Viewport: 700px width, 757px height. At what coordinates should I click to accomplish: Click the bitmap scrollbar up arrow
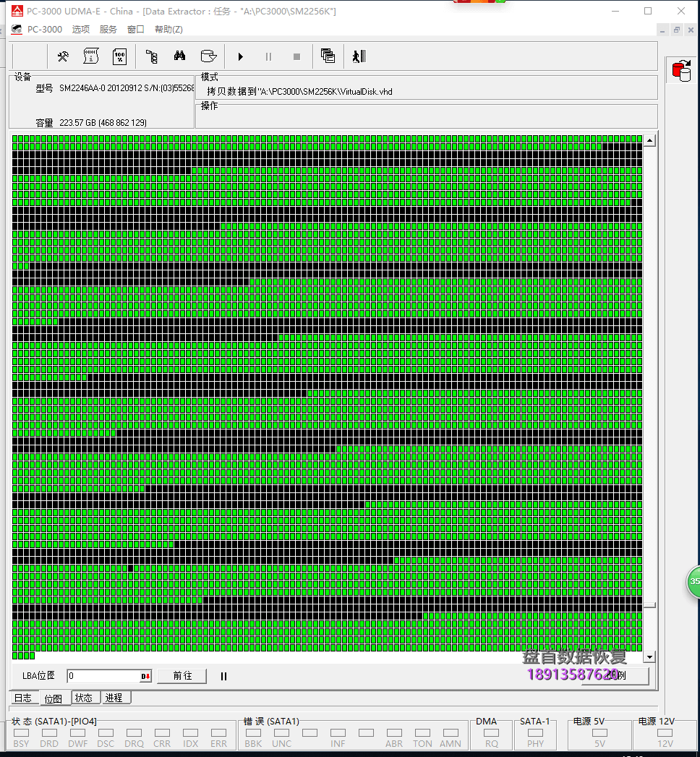coord(650,141)
